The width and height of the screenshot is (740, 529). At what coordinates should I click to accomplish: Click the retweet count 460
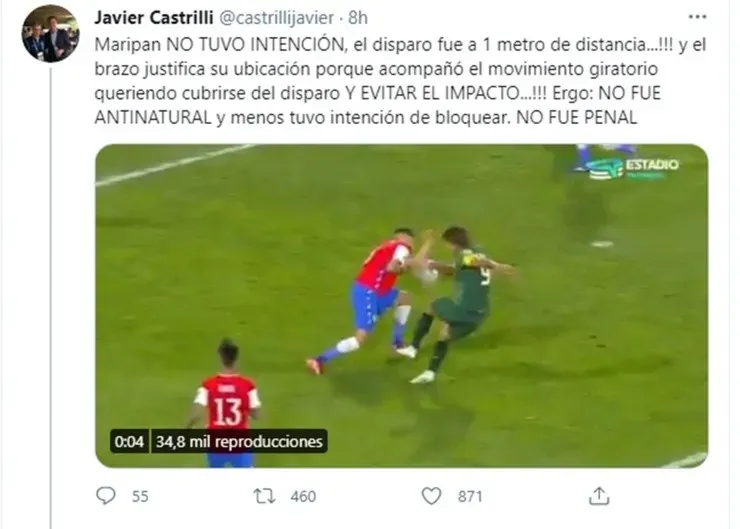coord(303,496)
